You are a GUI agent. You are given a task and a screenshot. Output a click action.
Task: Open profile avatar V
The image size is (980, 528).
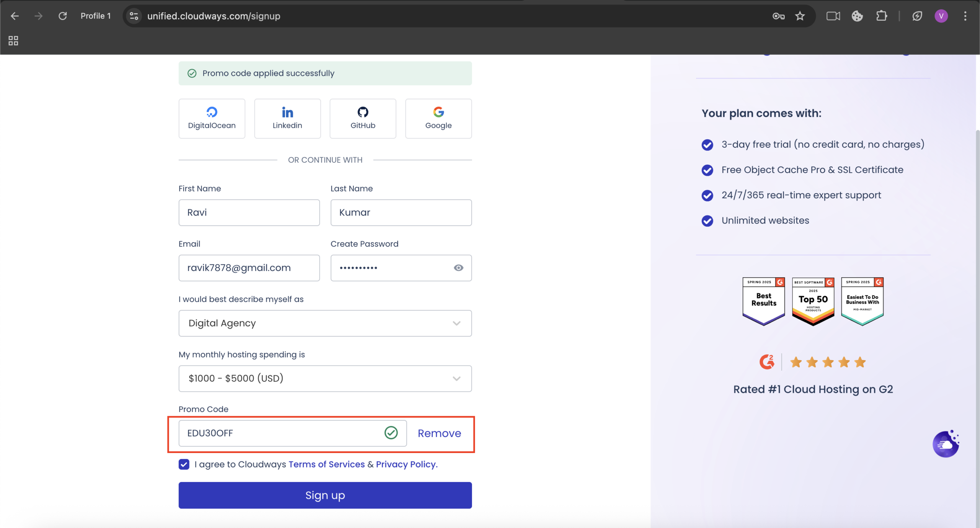coord(941,16)
